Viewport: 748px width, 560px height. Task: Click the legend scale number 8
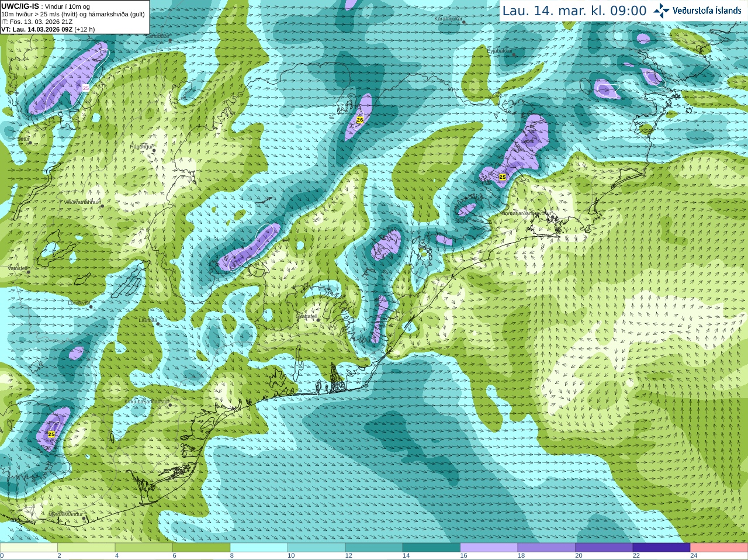[232, 556]
